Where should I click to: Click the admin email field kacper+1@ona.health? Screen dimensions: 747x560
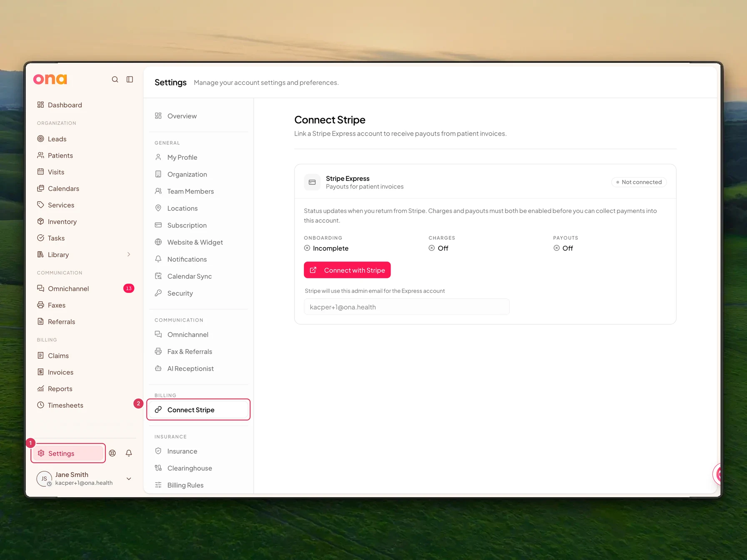point(407,307)
